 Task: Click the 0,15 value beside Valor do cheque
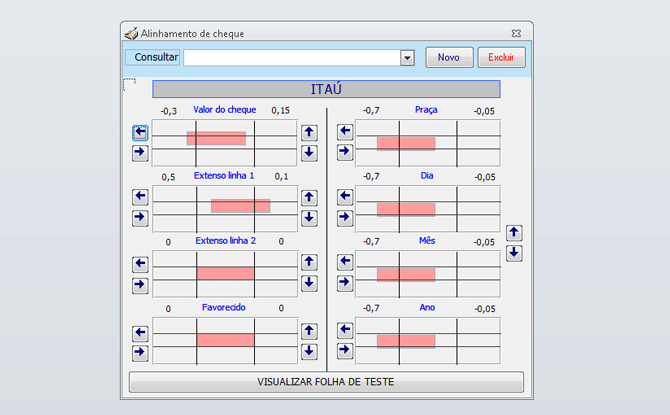(280, 111)
